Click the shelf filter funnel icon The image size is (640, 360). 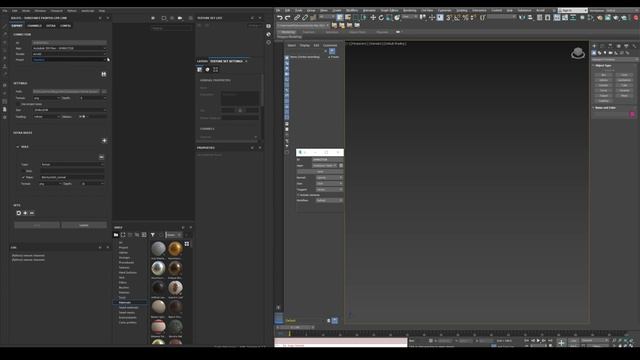[152, 235]
